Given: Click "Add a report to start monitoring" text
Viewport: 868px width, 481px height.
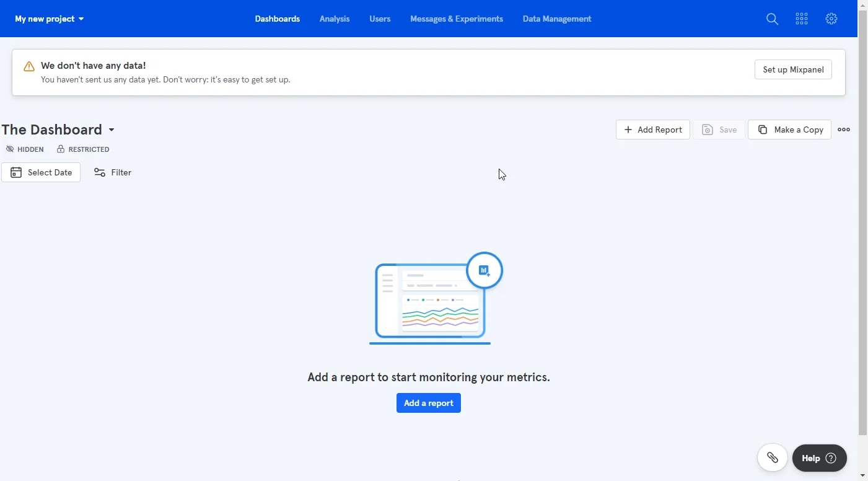Looking at the screenshot, I should pyautogui.click(x=429, y=377).
